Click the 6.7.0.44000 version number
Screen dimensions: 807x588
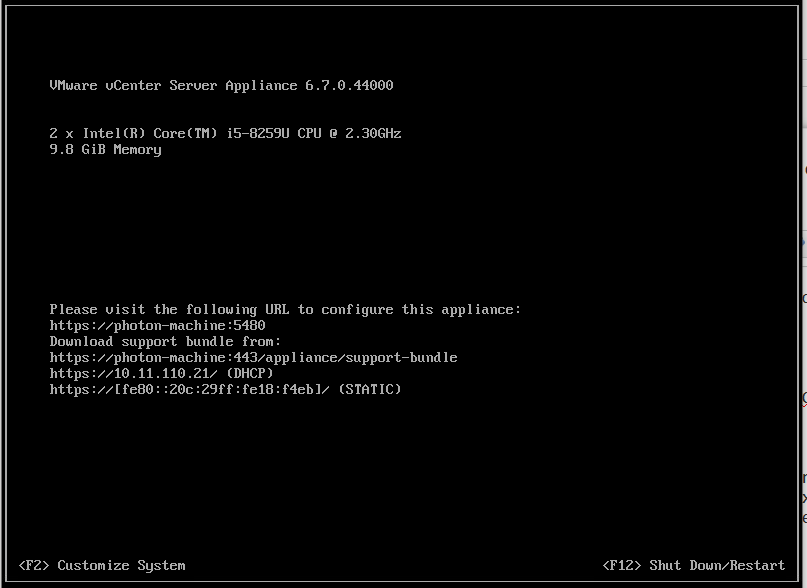(x=349, y=85)
